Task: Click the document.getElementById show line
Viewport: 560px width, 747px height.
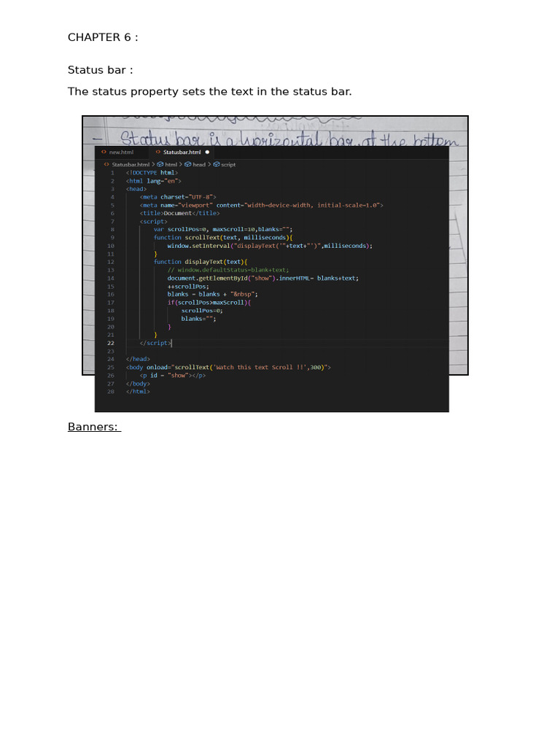Action: click(262, 278)
